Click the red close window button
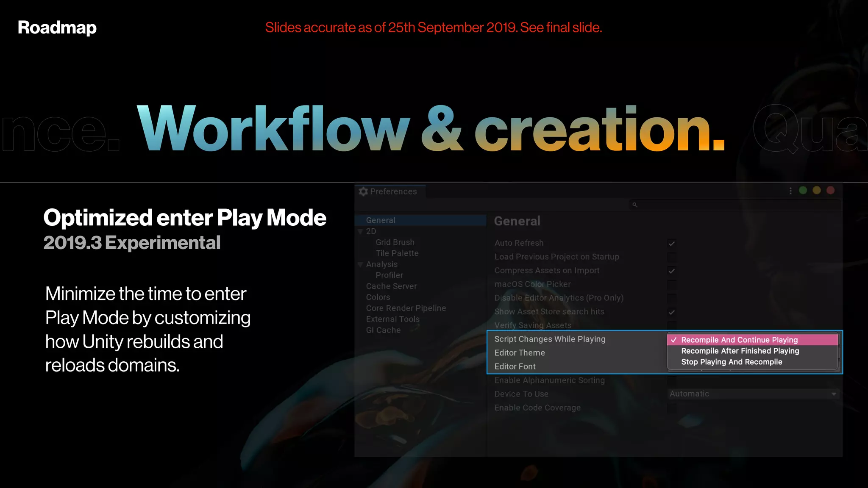868x488 pixels. (x=831, y=190)
